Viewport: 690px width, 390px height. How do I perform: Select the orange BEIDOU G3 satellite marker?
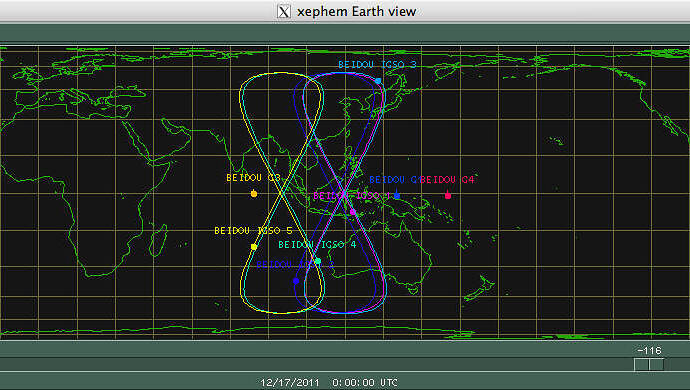(x=254, y=194)
